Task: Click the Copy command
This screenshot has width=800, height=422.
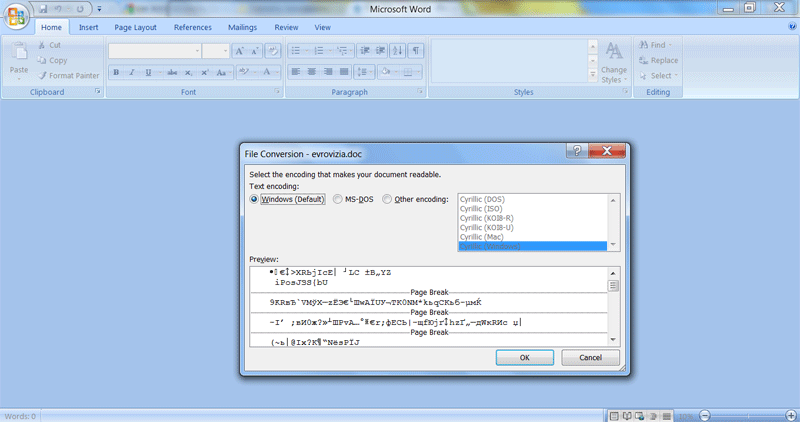Action: click(52, 60)
